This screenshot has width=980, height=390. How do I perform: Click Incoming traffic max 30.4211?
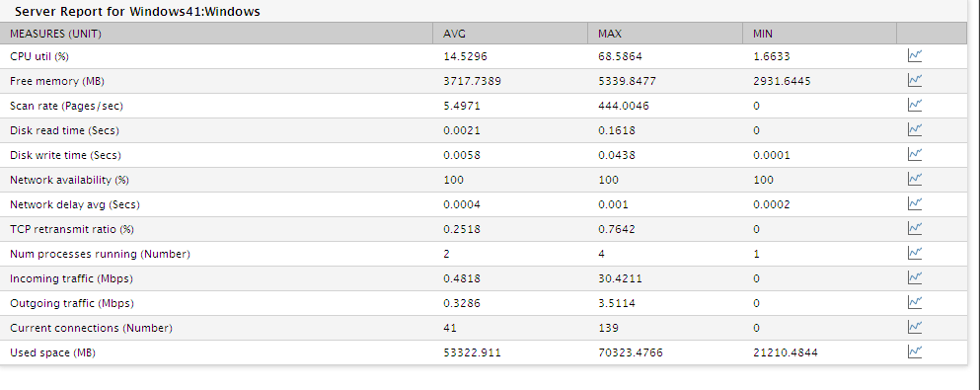(620, 278)
